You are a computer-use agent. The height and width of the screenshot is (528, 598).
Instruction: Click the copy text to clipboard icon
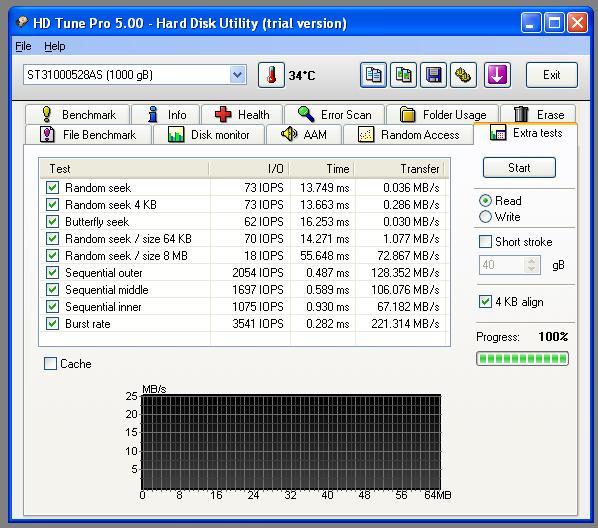pyautogui.click(x=373, y=75)
